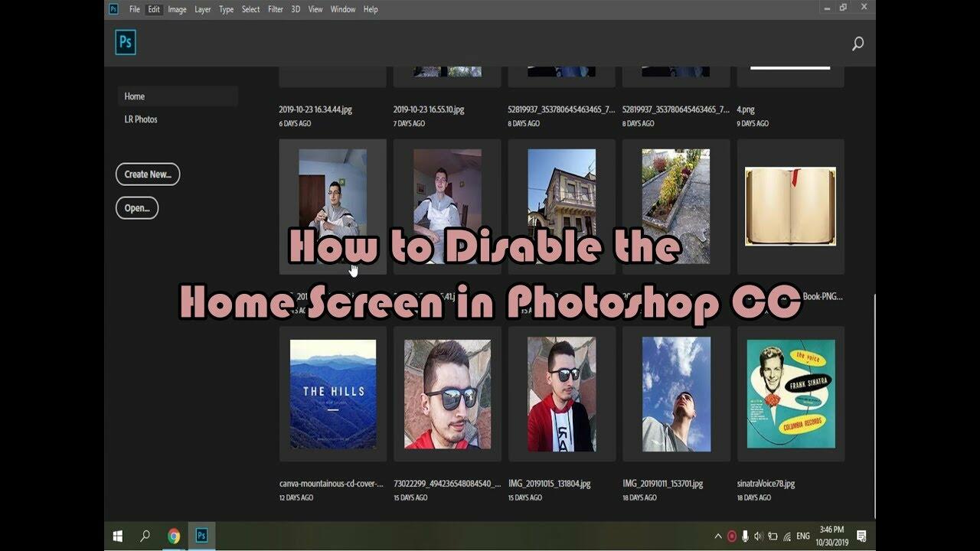Image resolution: width=980 pixels, height=551 pixels.
Task: Click the ENG language indicator
Action: coord(802,536)
